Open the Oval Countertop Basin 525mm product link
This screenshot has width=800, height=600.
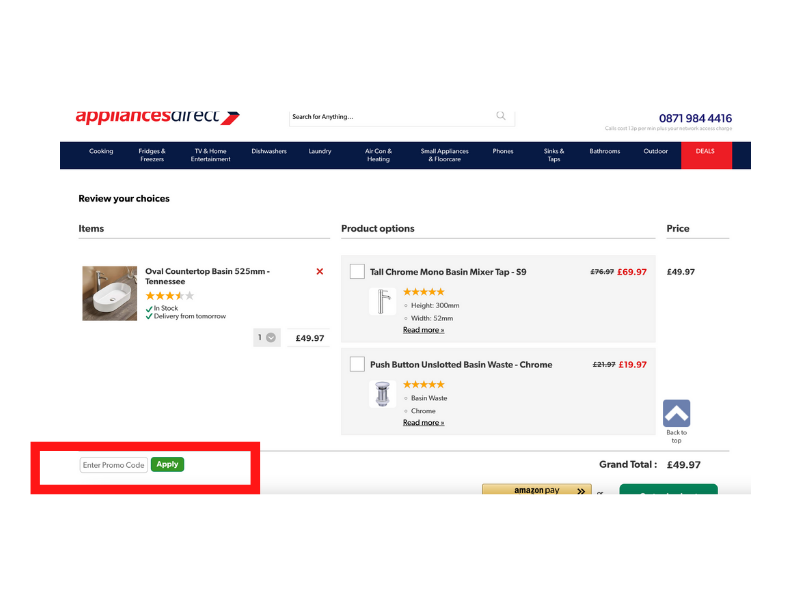(205, 271)
